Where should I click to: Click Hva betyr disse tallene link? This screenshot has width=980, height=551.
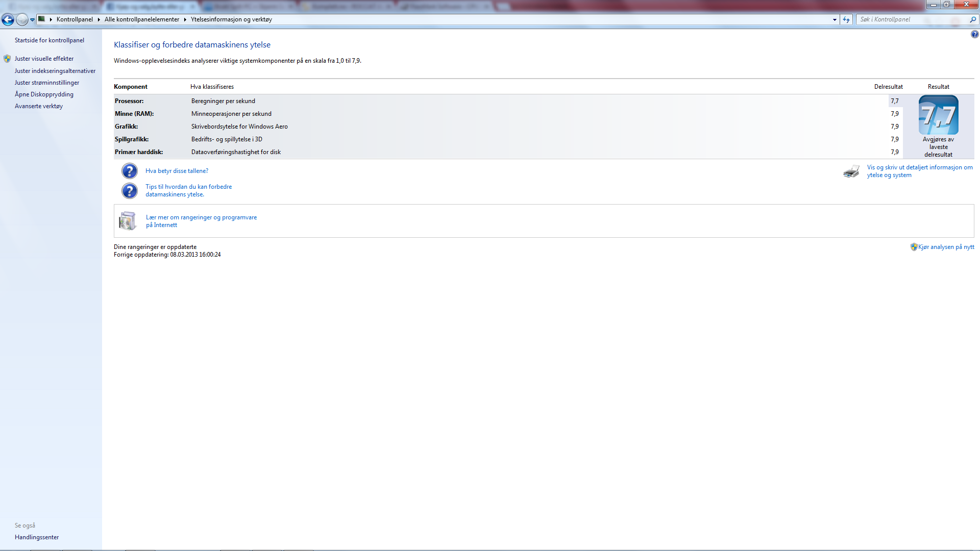[x=177, y=171]
